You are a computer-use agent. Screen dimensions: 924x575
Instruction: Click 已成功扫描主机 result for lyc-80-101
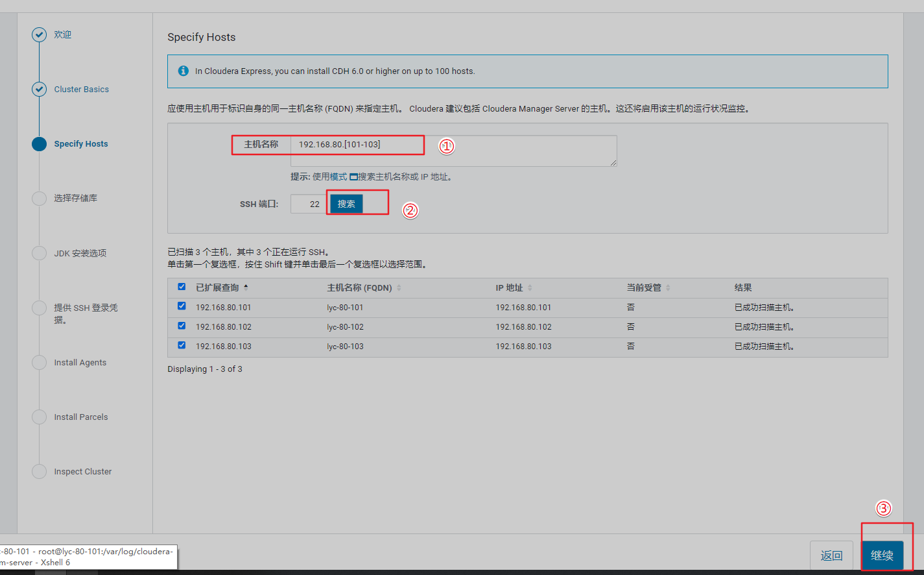pyautogui.click(x=764, y=308)
